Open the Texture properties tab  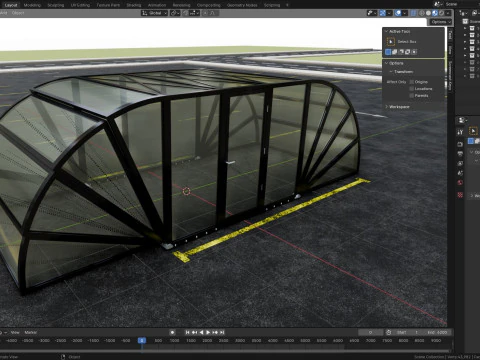pyautogui.click(x=460, y=195)
